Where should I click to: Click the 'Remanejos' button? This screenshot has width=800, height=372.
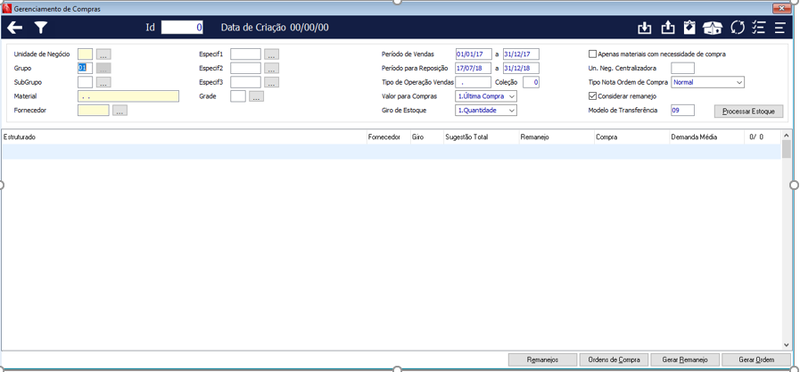542,360
